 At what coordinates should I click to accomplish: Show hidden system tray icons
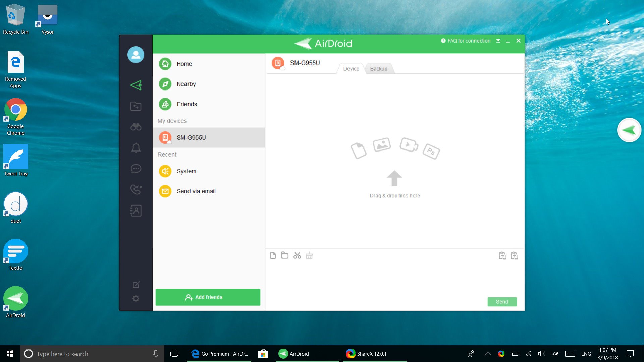coord(488,354)
